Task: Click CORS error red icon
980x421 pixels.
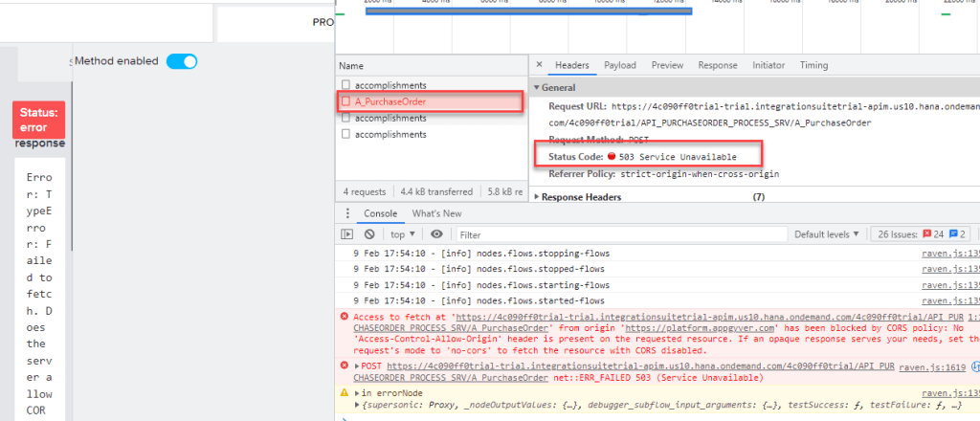Action: (x=344, y=317)
